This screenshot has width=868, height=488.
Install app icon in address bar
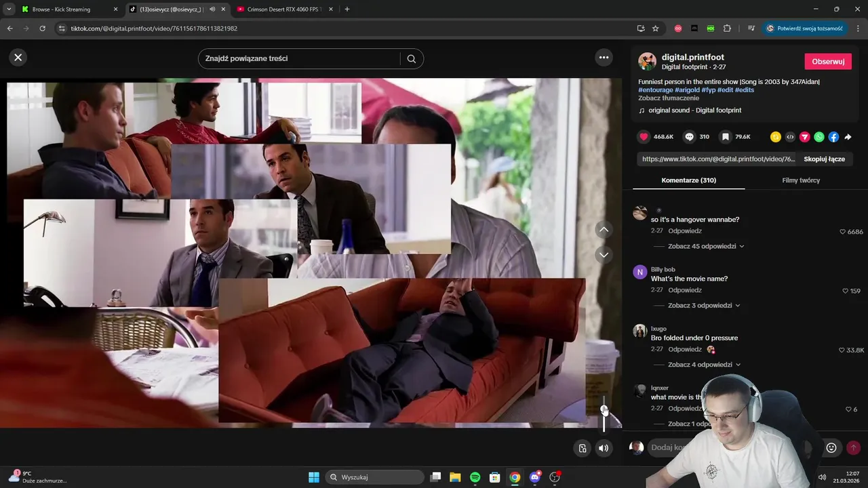(x=640, y=28)
